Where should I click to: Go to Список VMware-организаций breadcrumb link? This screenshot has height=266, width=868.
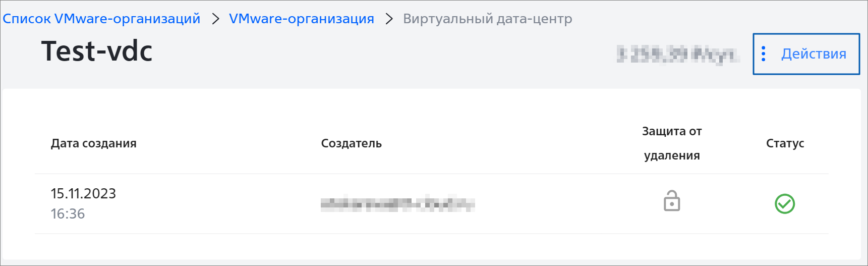click(x=101, y=19)
